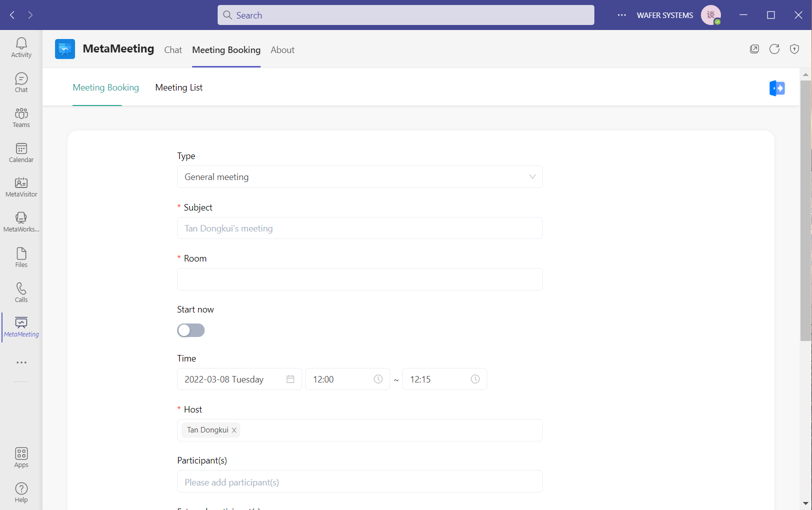The height and width of the screenshot is (510, 812).
Task: Click the Host input field
Action: tap(360, 430)
